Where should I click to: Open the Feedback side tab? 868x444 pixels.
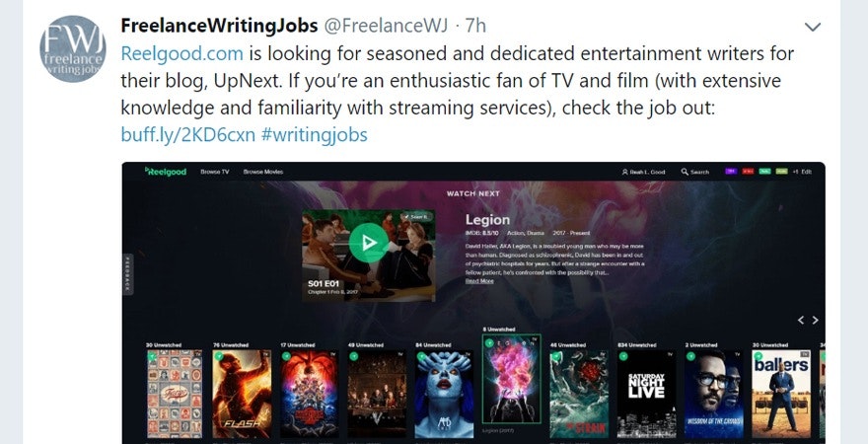(128, 274)
